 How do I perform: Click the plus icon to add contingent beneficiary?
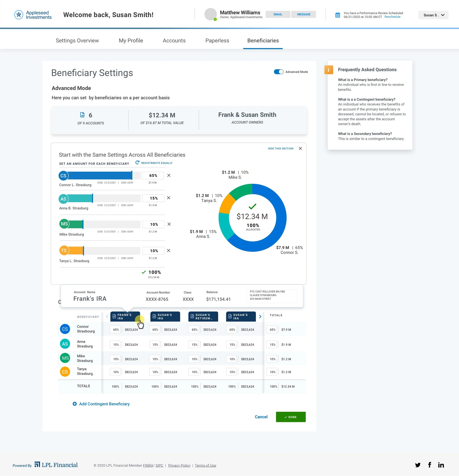[x=75, y=404]
